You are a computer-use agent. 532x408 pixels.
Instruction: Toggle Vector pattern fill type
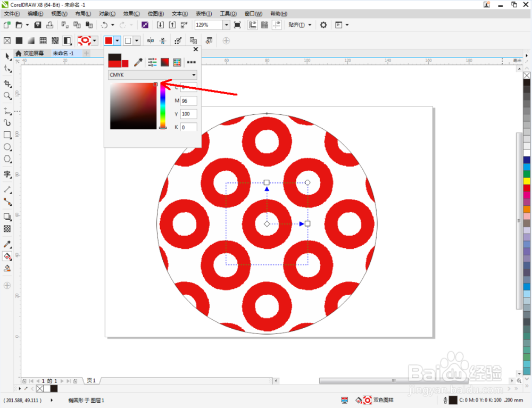43,41
